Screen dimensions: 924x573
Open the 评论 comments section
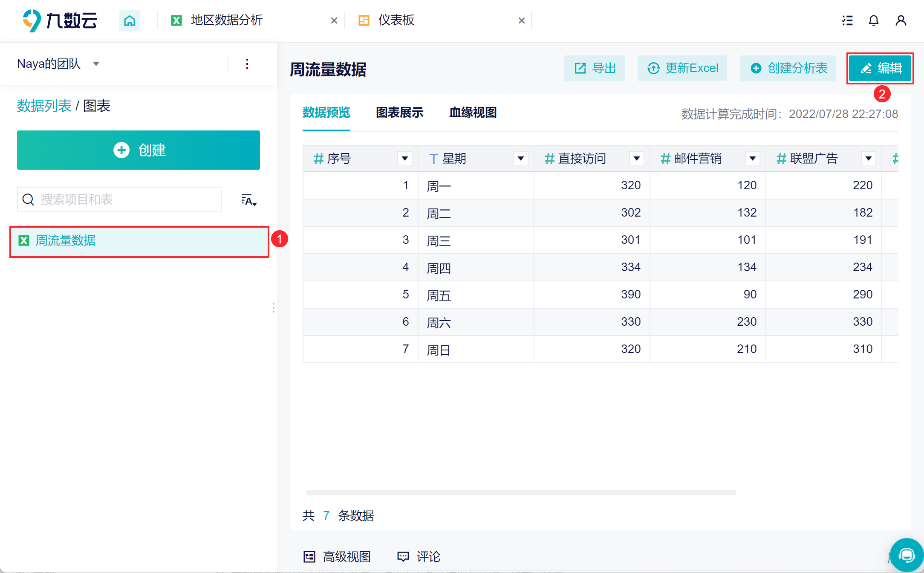(x=419, y=556)
